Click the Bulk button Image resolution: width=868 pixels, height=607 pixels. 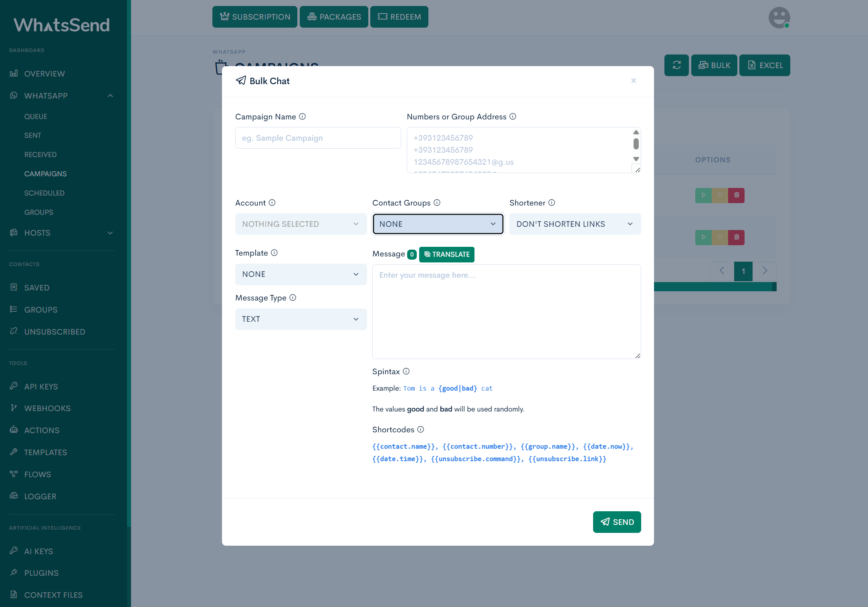point(714,65)
